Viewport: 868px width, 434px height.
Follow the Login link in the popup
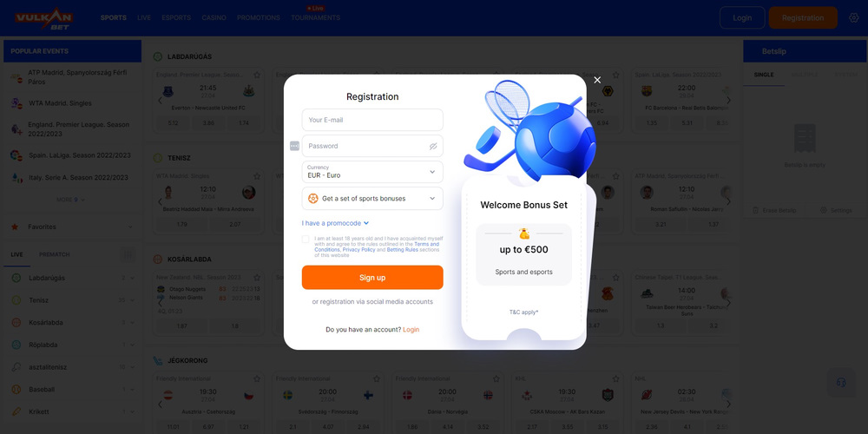(x=411, y=329)
